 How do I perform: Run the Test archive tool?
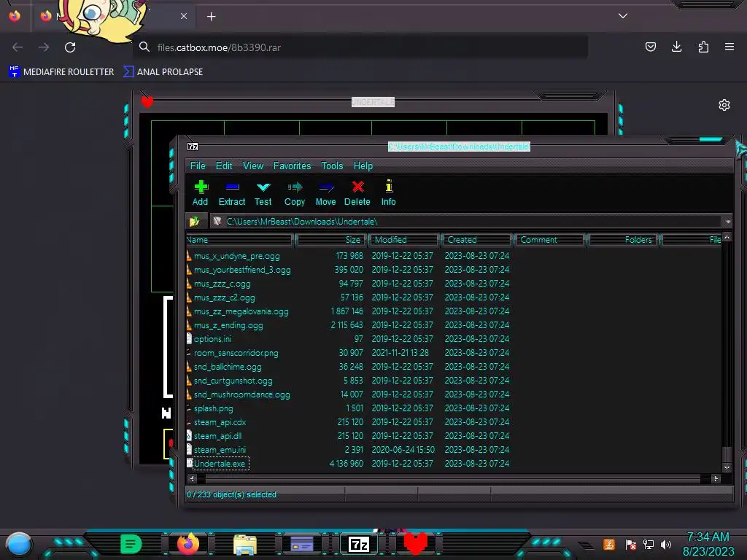point(263,192)
